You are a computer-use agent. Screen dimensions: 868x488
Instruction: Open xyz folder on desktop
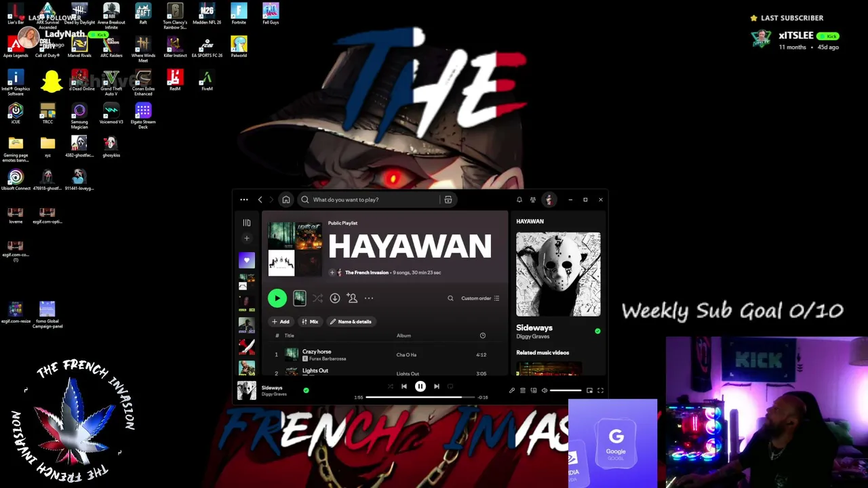[x=47, y=146]
